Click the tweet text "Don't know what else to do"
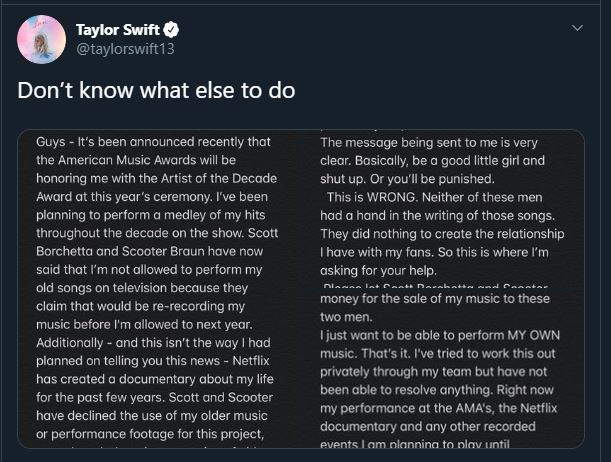 coord(156,90)
